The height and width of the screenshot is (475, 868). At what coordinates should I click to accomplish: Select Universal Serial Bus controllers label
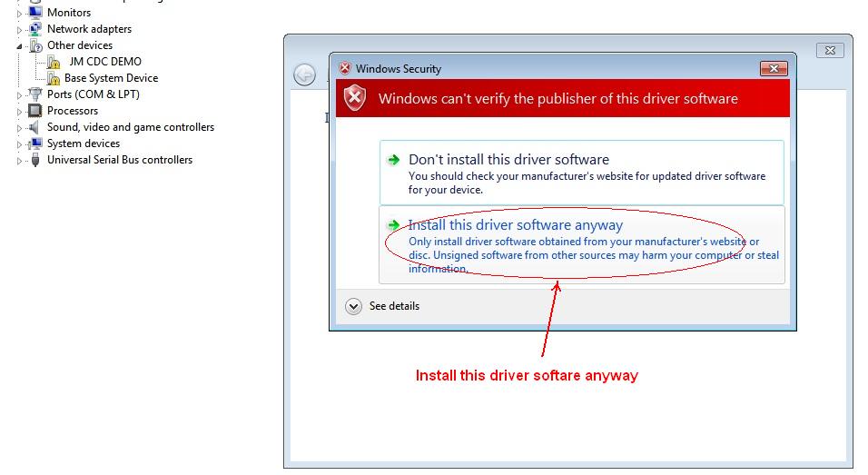click(120, 160)
